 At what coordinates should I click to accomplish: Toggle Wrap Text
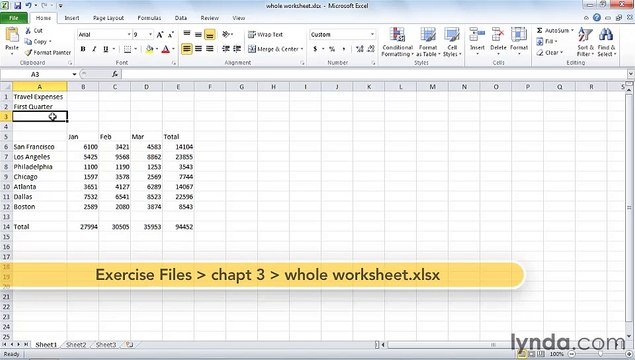[265, 34]
